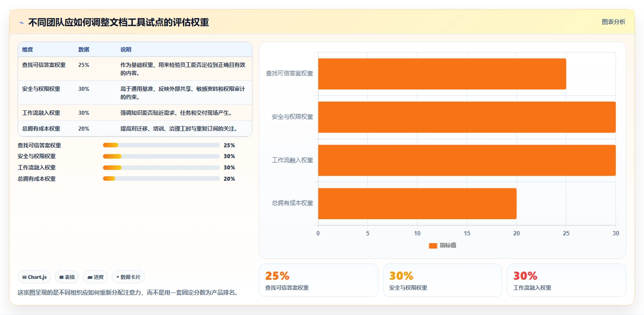Click the 数据卡片 tag chip
The width and height of the screenshot is (644, 315).
pyautogui.click(x=128, y=277)
